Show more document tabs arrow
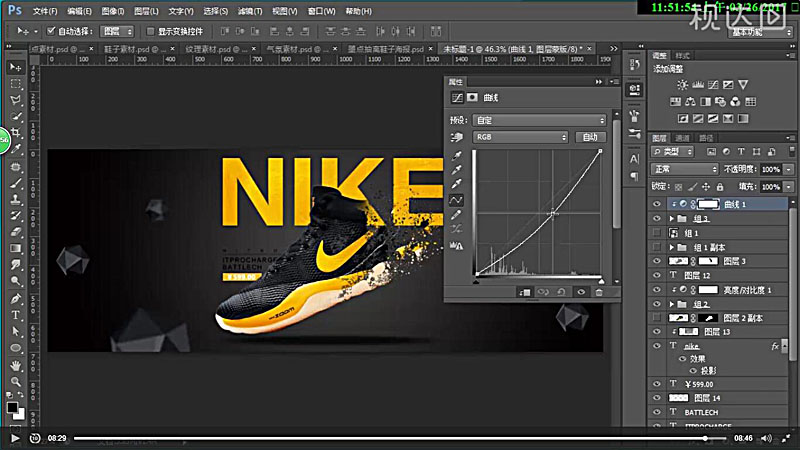Screen dimensions: 800x450 [613, 49]
